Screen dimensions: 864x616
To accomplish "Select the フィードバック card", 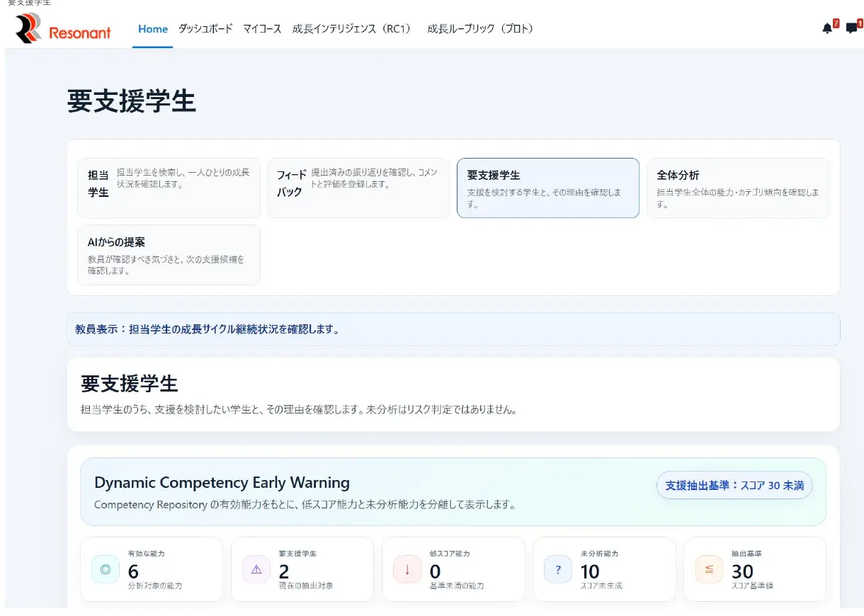I will point(358,188).
